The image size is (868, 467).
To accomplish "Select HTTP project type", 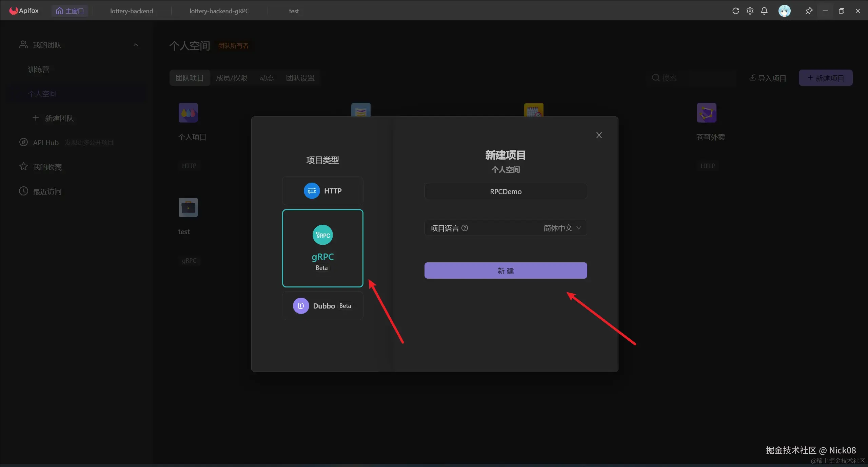I will click(x=322, y=191).
